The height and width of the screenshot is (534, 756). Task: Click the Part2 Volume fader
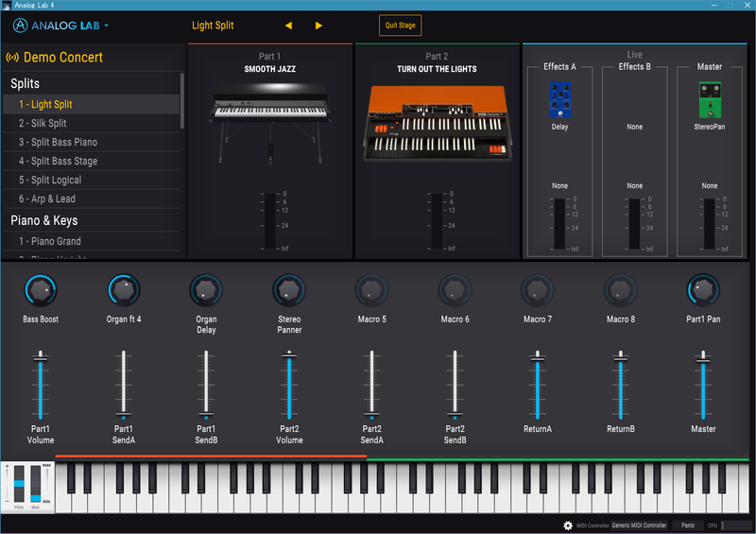pyautogui.click(x=289, y=385)
